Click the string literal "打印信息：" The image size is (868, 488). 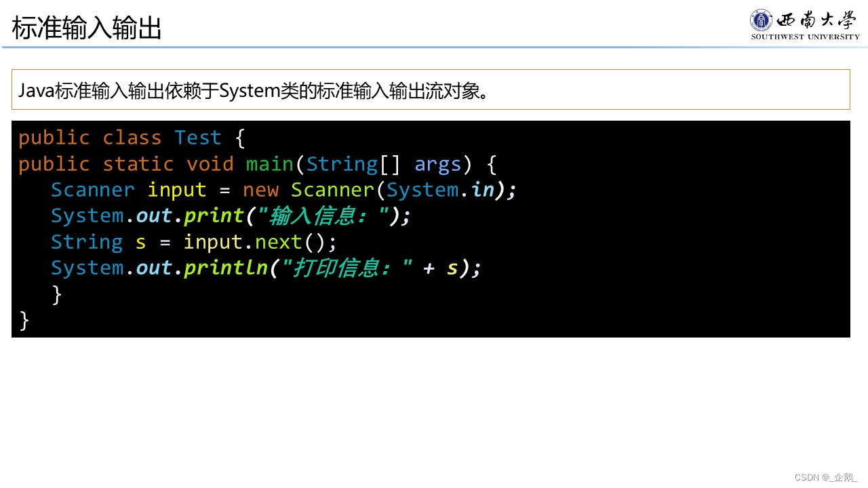347,268
